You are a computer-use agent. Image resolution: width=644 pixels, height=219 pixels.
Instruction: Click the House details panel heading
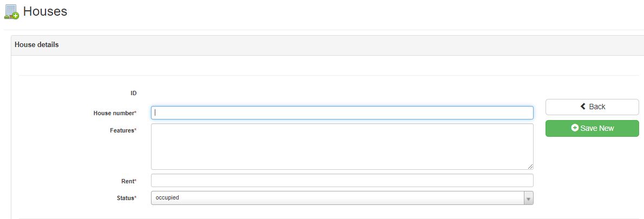click(37, 45)
